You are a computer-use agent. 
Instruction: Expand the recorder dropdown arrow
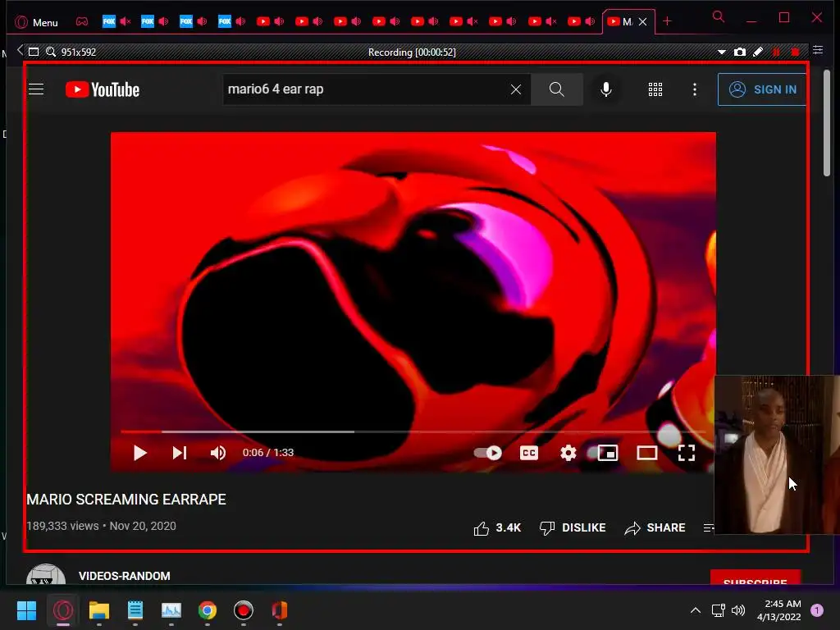point(722,52)
